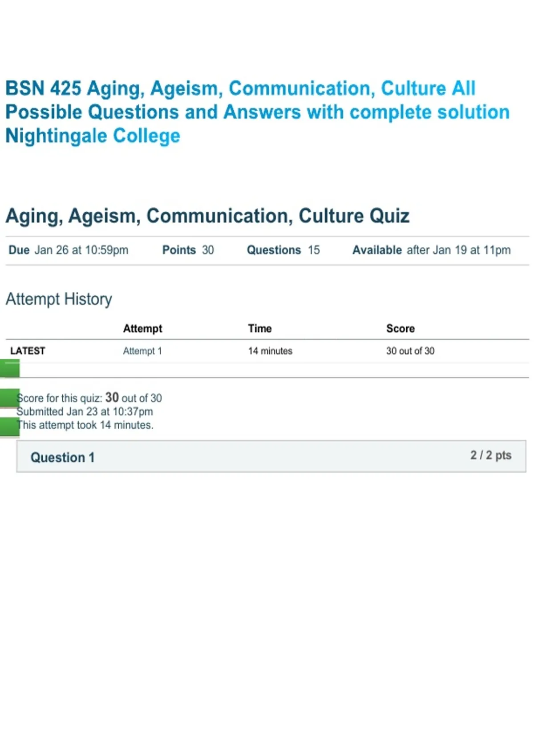Click the Points 30 label
This screenshot has height=756, width=534.
click(x=188, y=250)
